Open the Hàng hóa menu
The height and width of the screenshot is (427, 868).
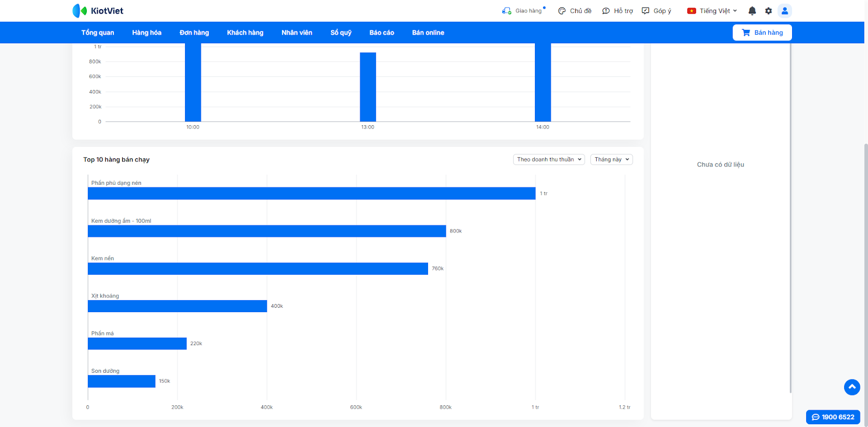[x=147, y=33]
